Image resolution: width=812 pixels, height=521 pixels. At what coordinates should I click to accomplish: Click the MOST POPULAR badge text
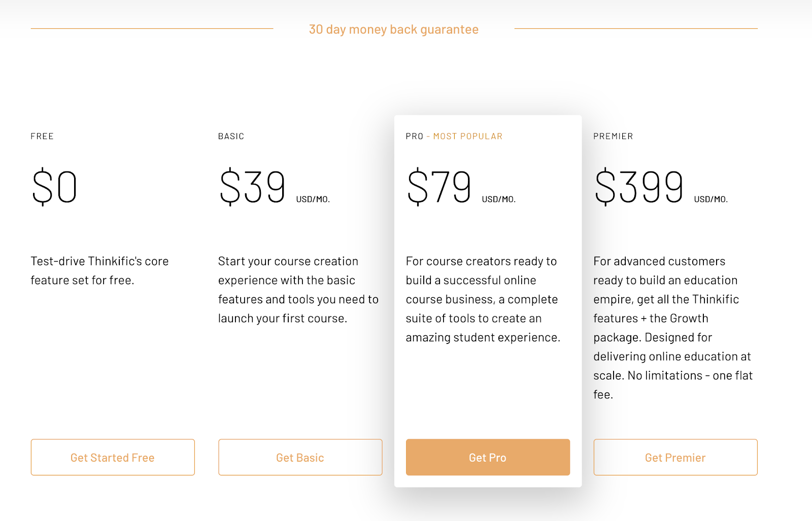click(467, 136)
